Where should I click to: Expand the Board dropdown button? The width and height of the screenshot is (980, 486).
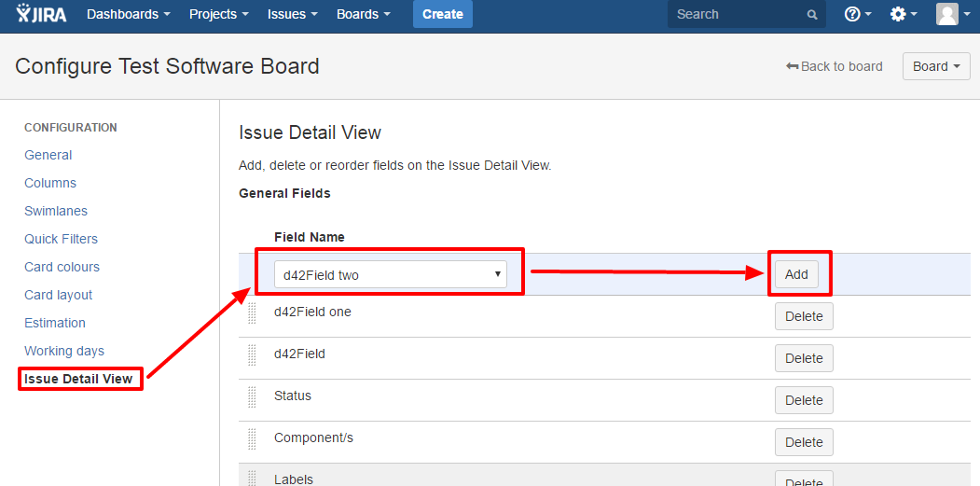(936, 66)
